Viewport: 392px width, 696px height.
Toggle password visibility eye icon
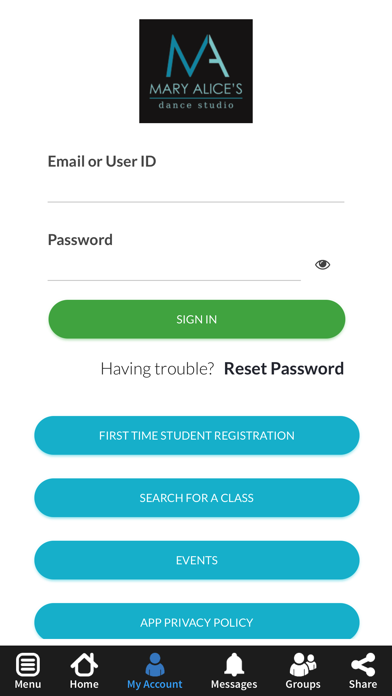point(323,265)
